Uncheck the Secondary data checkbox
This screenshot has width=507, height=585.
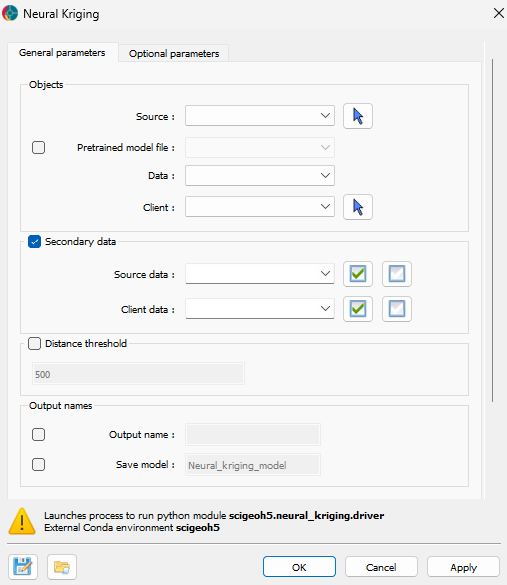click(34, 242)
